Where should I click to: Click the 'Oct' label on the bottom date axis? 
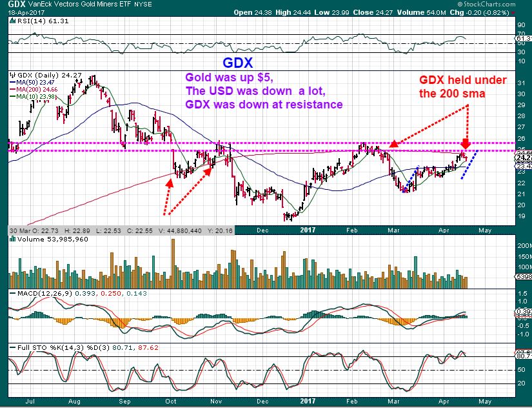point(171,401)
